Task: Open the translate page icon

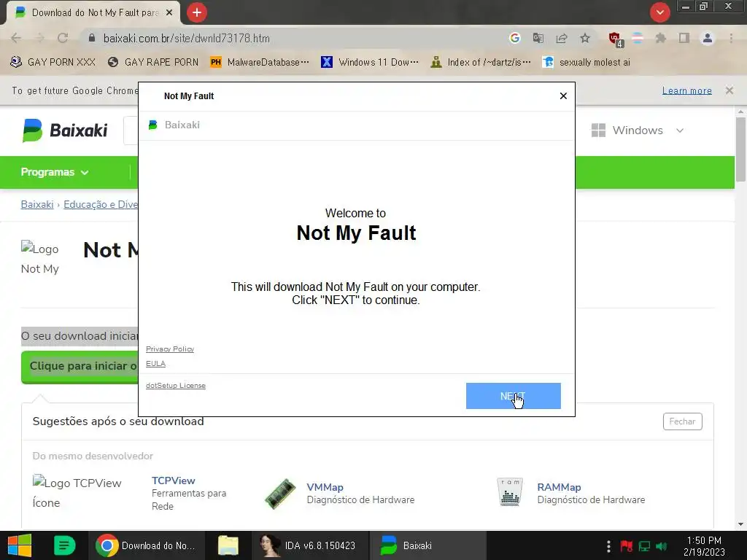Action: click(x=538, y=38)
